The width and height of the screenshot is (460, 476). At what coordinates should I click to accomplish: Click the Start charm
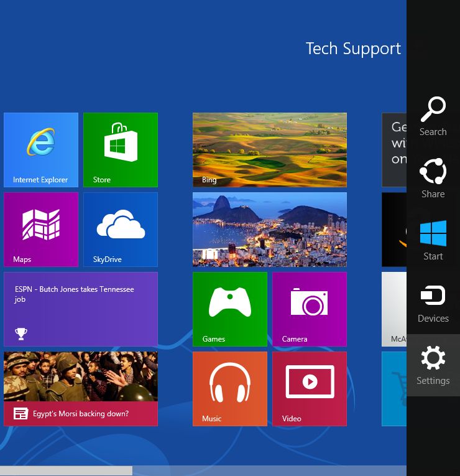coord(433,240)
